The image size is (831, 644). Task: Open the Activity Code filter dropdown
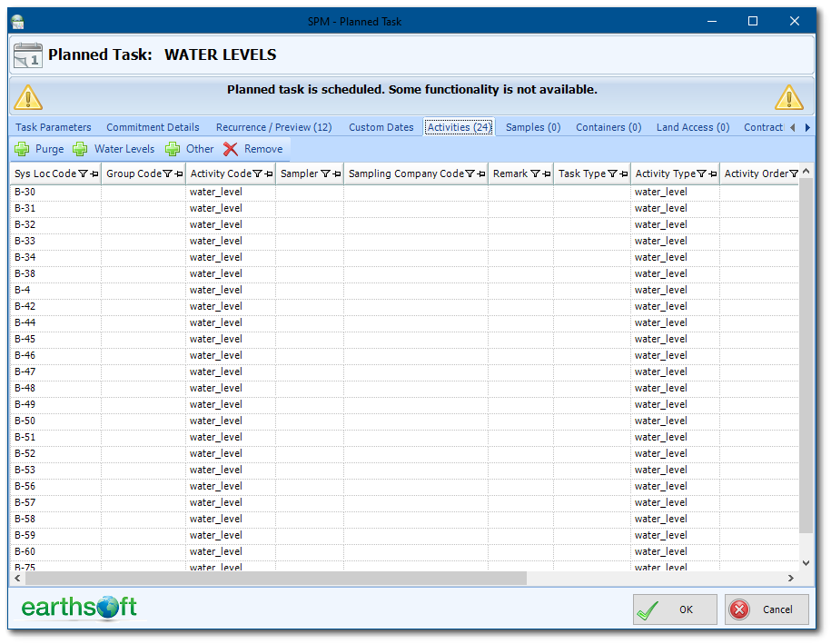pyautogui.click(x=257, y=173)
